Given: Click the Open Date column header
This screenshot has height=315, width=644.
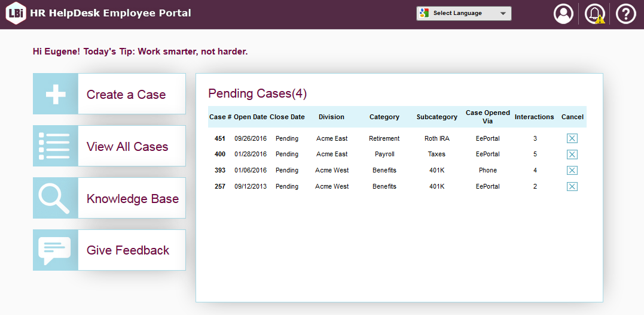Looking at the screenshot, I should click(x=250, y=117).
